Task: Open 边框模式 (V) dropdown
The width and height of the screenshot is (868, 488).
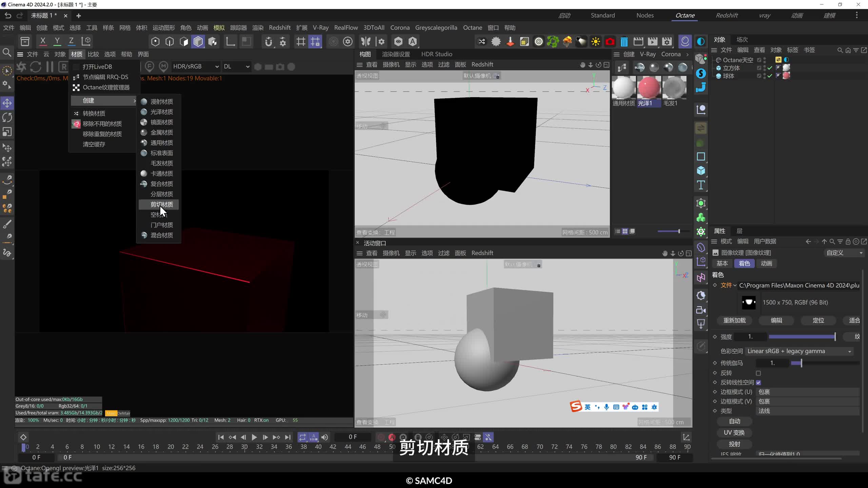Action: click(x=808, y=402)
